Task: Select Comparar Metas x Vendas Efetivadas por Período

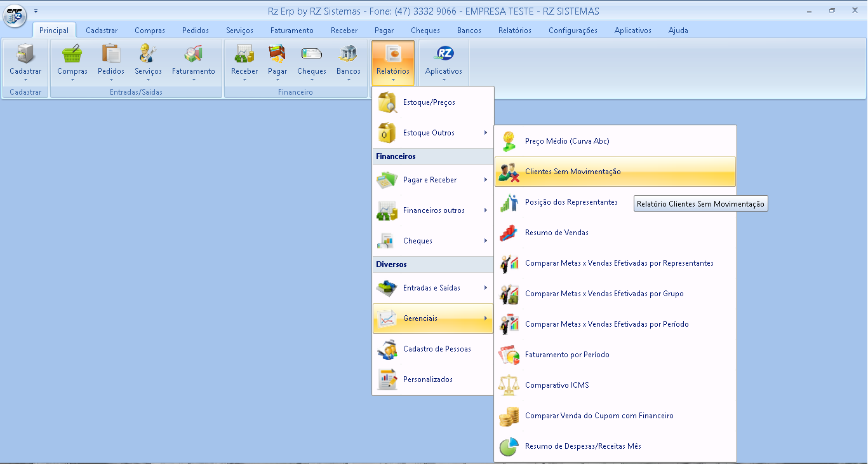Action: 615,324
